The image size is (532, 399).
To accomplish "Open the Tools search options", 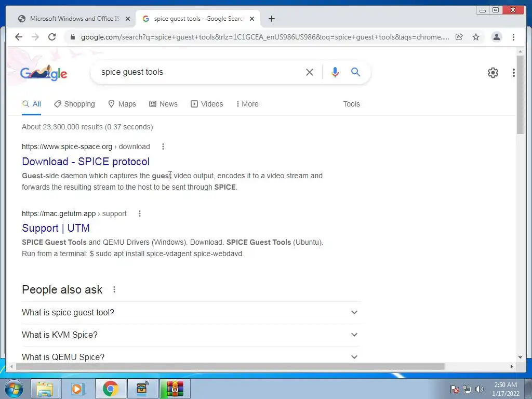I will (351, 104).
